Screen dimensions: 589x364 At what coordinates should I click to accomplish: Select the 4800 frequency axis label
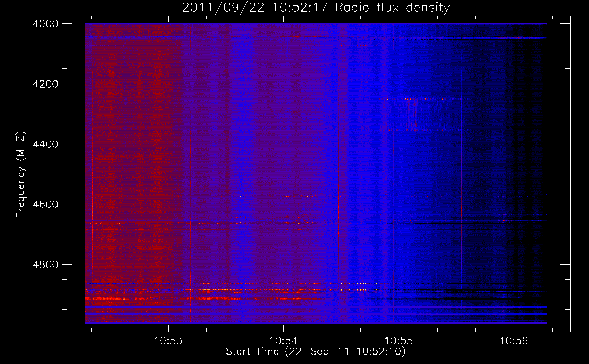(46, 265)
